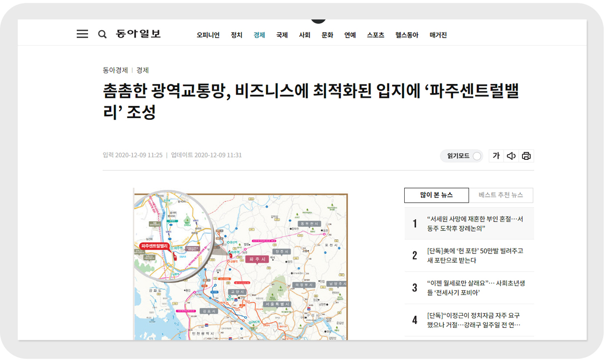The image size is (604, 364).
Task: Select the 많이 본 뉴스 tab
Action: 436,195
